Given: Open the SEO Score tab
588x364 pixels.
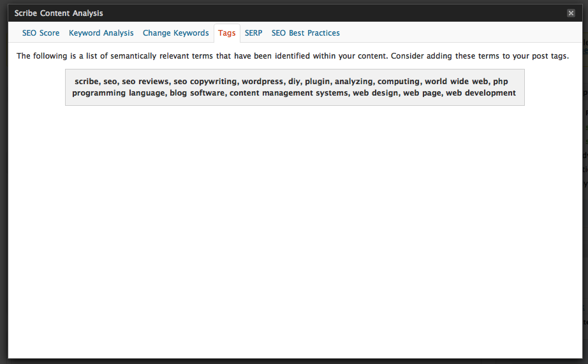Looking at the screenshot, I should click(41, 33).
